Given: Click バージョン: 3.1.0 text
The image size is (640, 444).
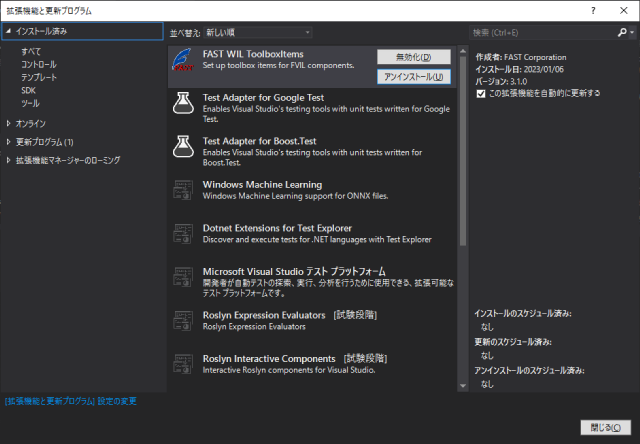Looking at the screenshot, I should tap(501, 81).
